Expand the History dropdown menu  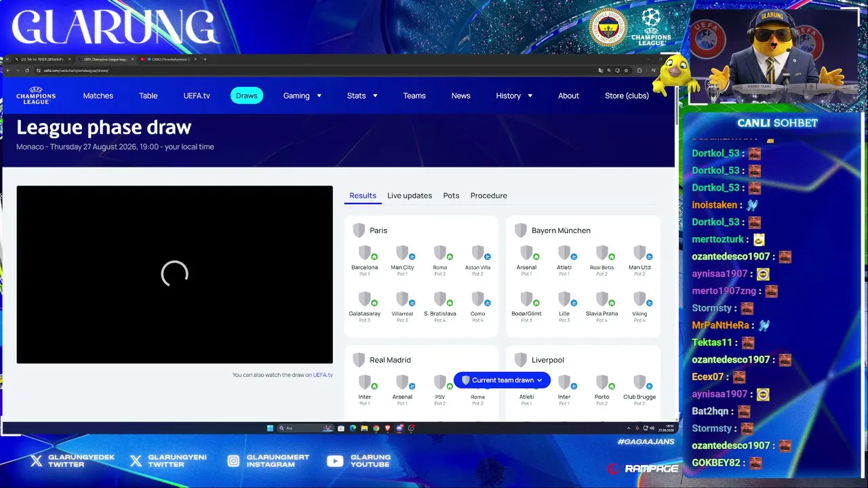pyautogui.click(x=514, y=96)
